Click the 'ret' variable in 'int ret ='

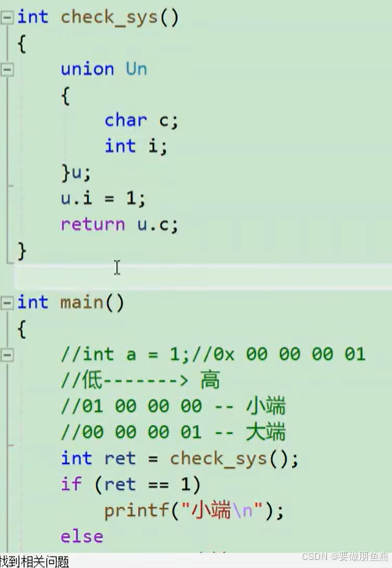coord(120,459)
